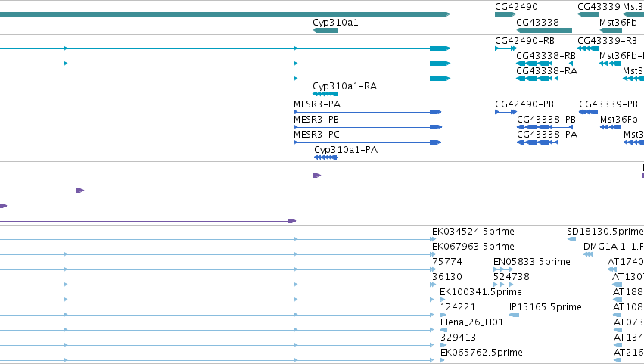Screen dimensions: 644x364
Task: Open EST label Elena_26_H01
Action: coord(472,322)
